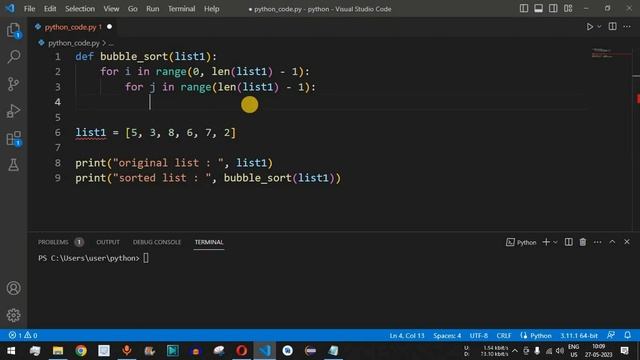Open the Run and Debug view

(x=13, y=111)
